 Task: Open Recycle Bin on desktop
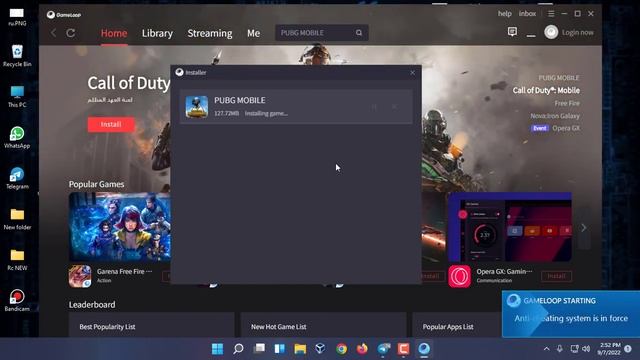[17, 56]
